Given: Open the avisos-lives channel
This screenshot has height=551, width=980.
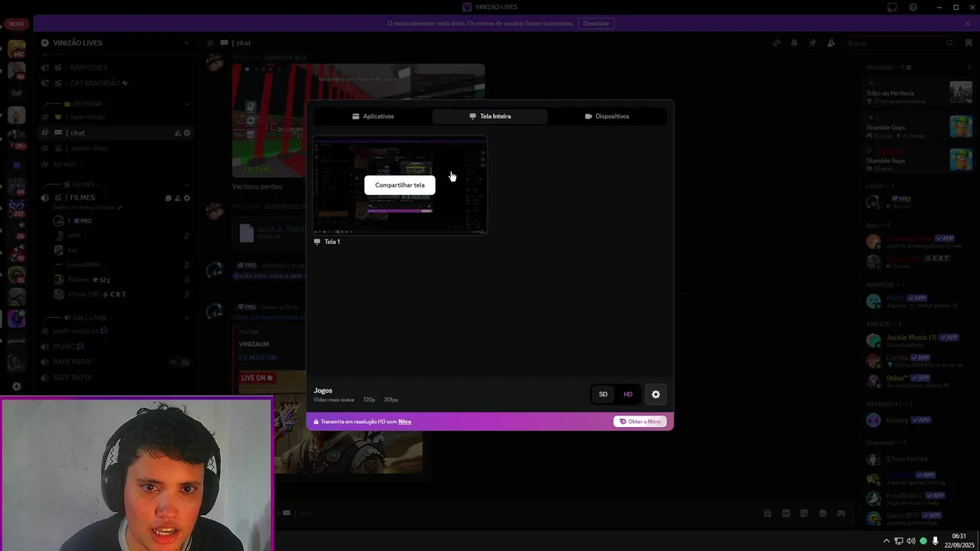Looking at the screenshot, I should 115,148.
